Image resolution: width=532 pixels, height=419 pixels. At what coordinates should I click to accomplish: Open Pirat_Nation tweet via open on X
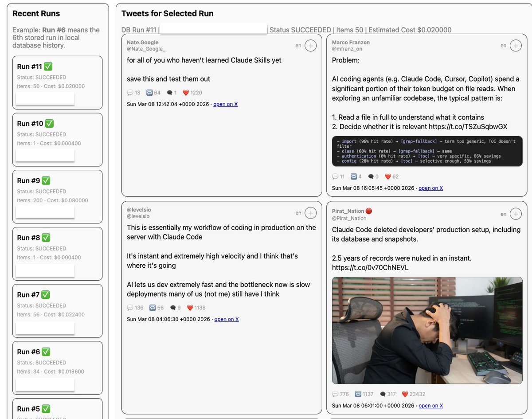pos(430,406)
